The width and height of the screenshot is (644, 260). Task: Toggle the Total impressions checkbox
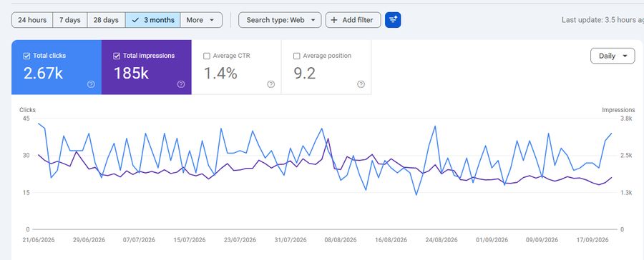click(x=117, y=56)
